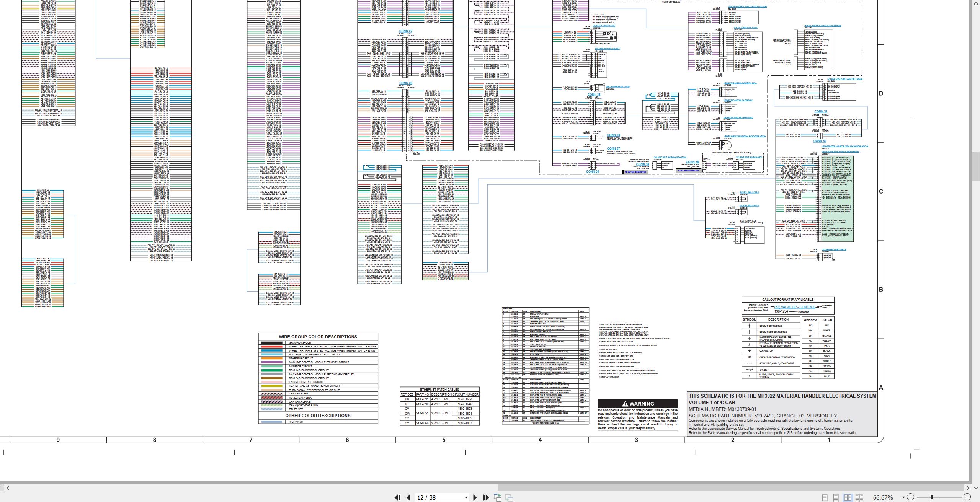Follow the CONN 52 link
Screen dimensions: 980x502
point(820,141)
